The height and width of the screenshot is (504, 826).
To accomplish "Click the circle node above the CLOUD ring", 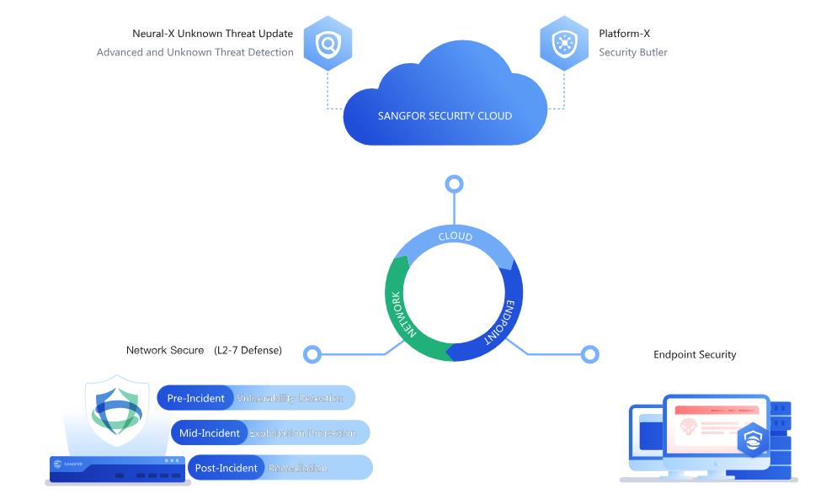I will click(454, 184).
